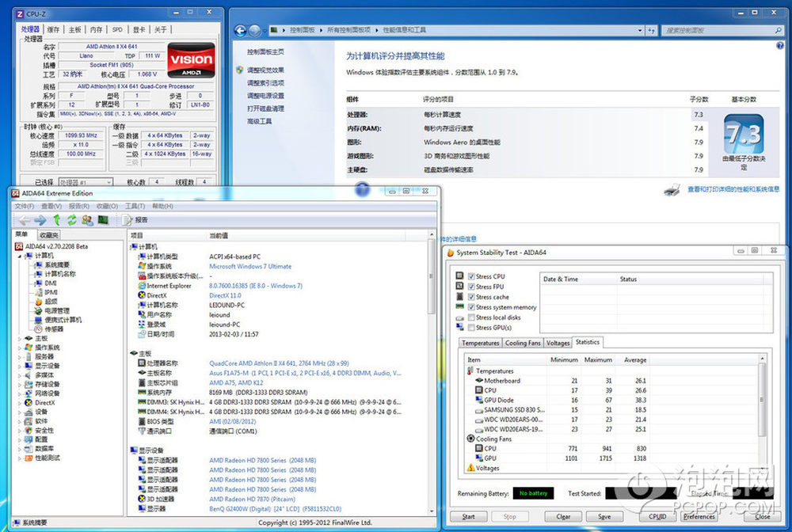Image resolution: width=792 pixels, height=532 pixels.
Task: Click the green refresh icon in AIDA64
Action: tap(72, 220)
